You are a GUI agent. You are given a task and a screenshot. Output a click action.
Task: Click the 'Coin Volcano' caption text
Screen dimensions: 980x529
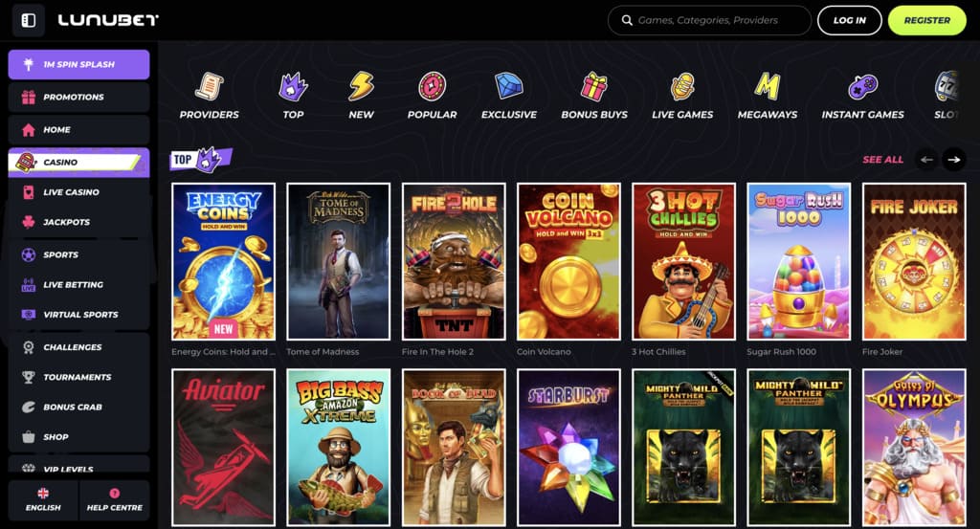click(x=544, y=352)
